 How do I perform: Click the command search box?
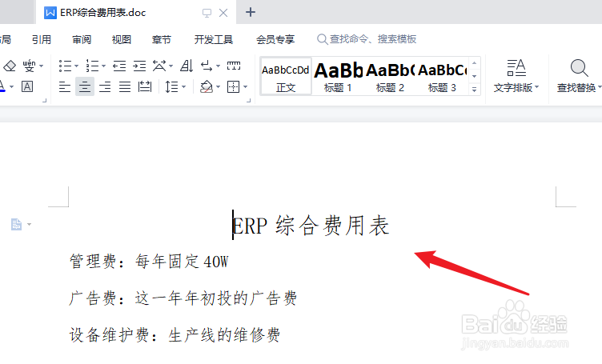coord(367,39)
